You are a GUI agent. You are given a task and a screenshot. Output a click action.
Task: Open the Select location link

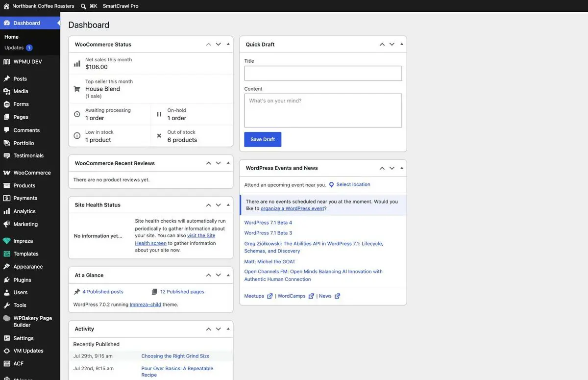(x=353, y=184)
